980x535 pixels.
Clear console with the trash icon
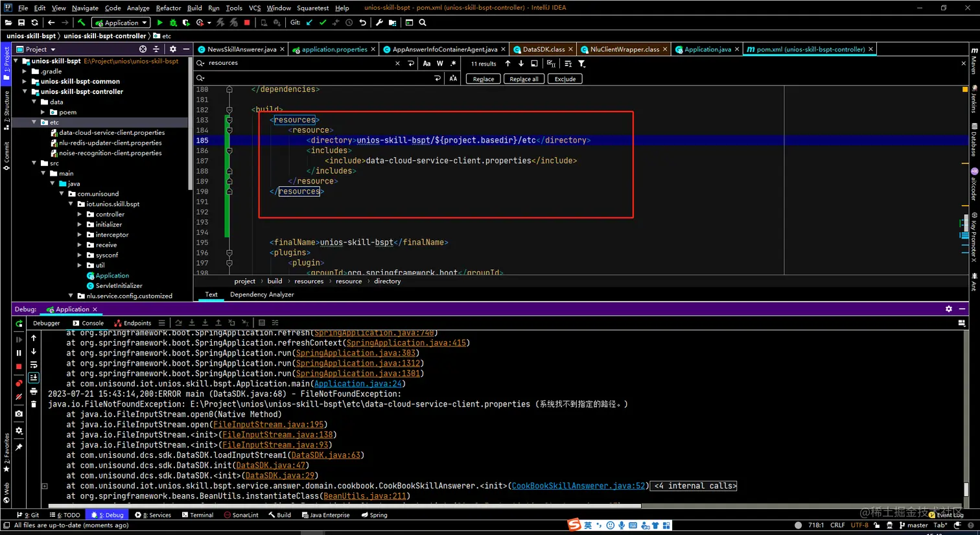[34, 404]
